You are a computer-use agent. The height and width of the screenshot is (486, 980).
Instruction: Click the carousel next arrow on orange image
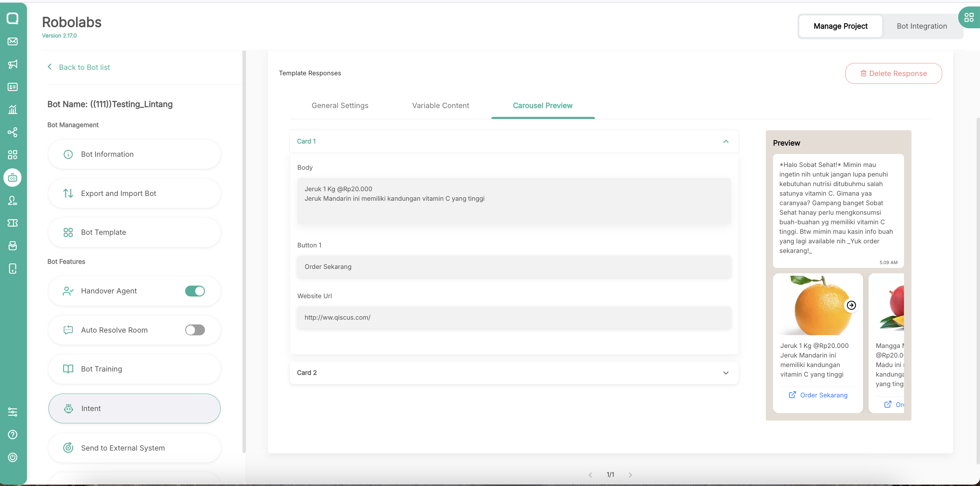(x=851, y=305)
